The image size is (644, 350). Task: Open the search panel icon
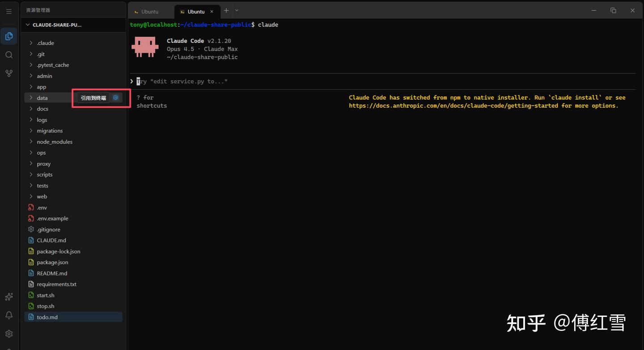point(9,55)
